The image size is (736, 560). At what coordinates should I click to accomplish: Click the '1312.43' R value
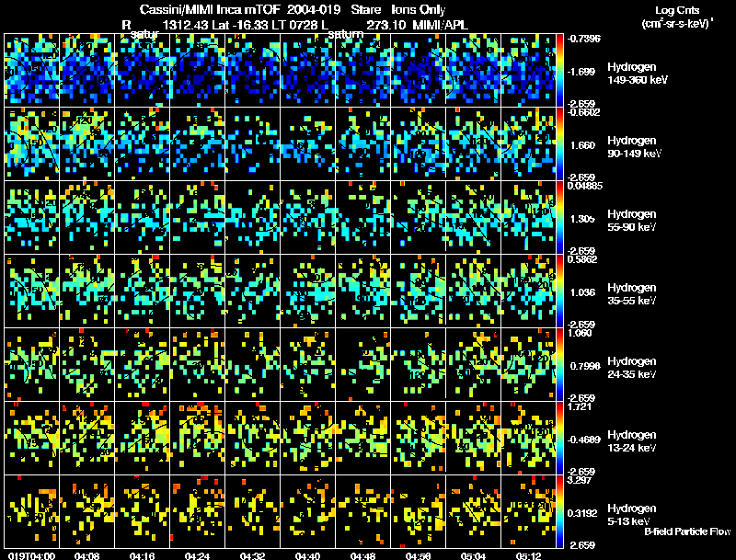(185, 25)
